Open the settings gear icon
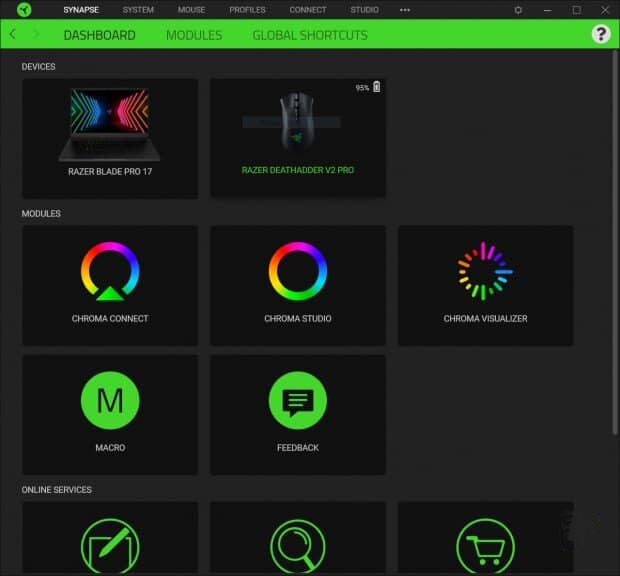 [x=518, y=10]
